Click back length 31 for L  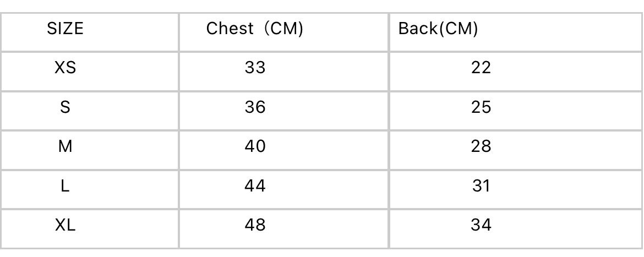(x=481, y=187)
